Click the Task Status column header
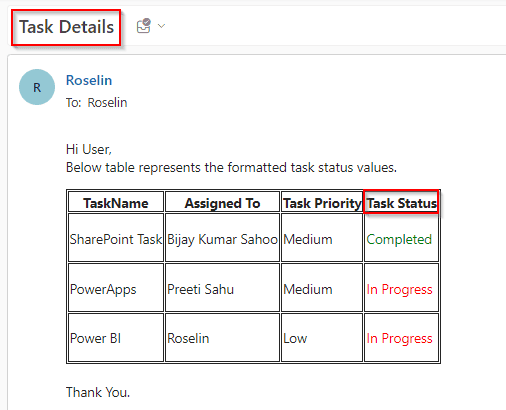The width and height of the screenshot is (506, 410). pos(401,203)
